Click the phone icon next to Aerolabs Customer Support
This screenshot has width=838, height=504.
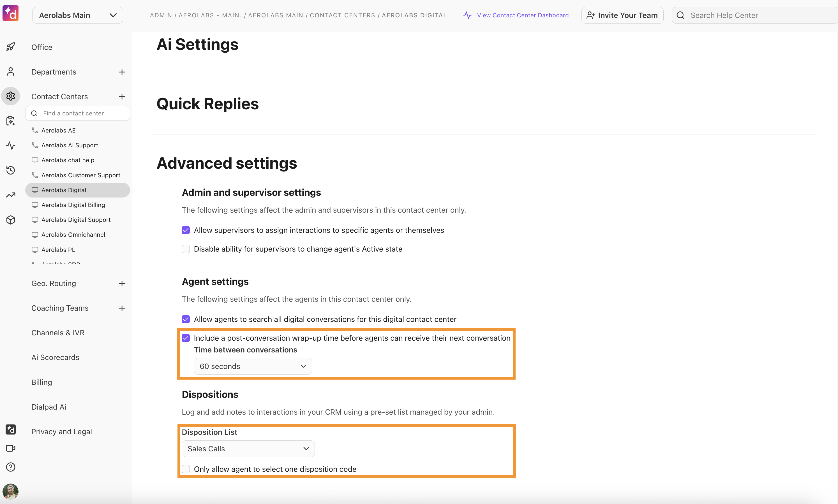(x=35, y=175)
